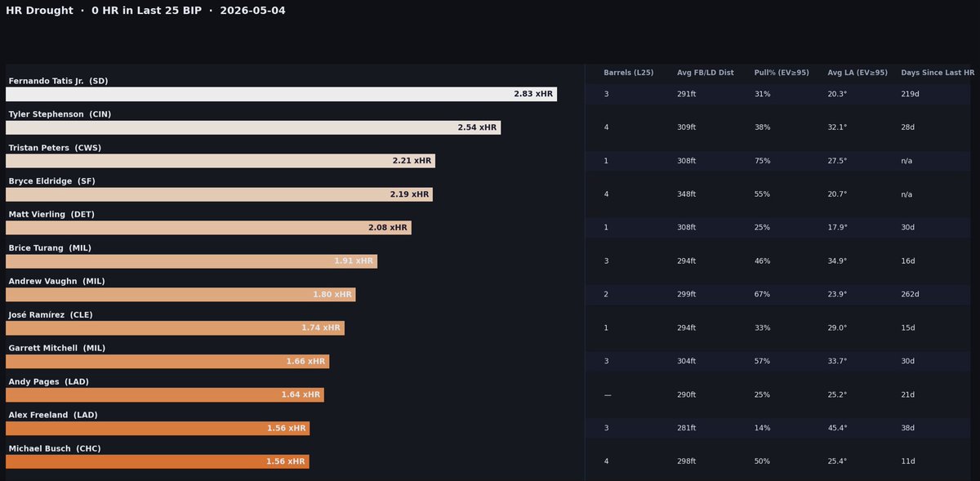Select Tristan Peters (CWS) name label
The height and width of the screenshot is (481, 980).
pos(55,148)
